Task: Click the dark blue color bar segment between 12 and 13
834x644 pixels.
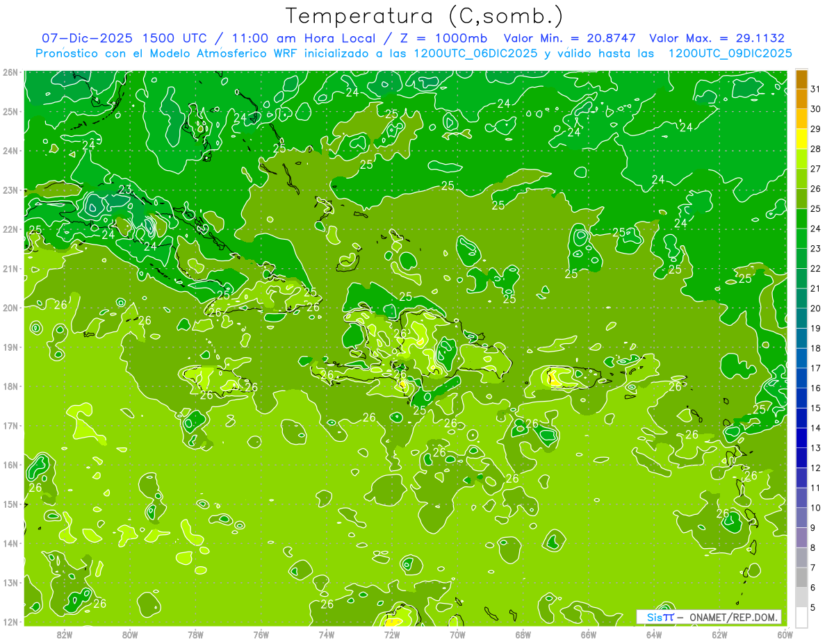Action: [801, 458]
